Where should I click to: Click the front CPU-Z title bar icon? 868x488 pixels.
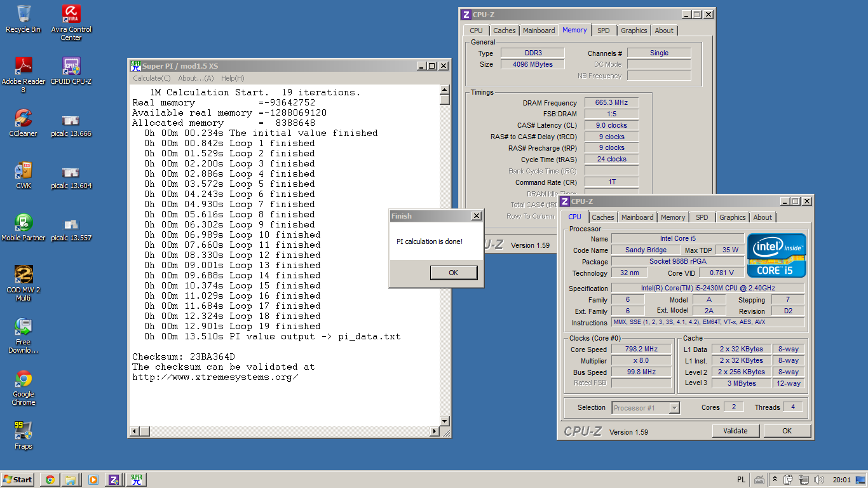point(564,201)
